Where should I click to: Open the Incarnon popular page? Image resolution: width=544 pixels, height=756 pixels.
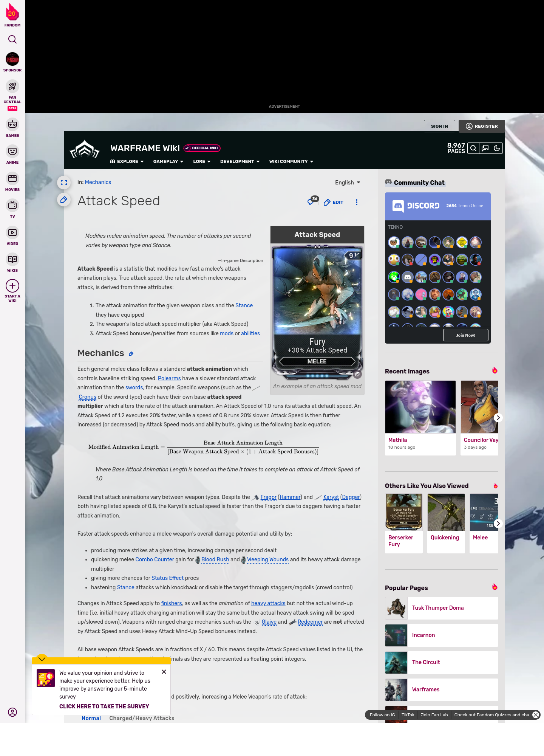point(442,635)
